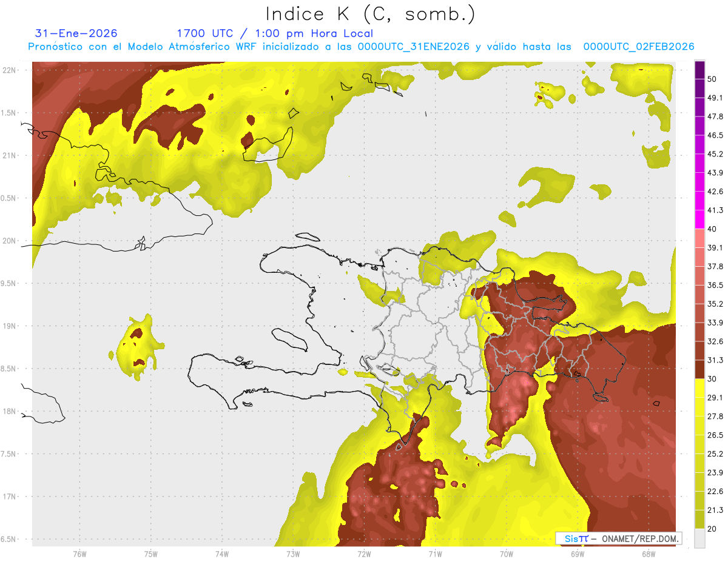Click the colorbar value '30'
This screenshot has height=562, width=728.
click(x=712, y=379)
